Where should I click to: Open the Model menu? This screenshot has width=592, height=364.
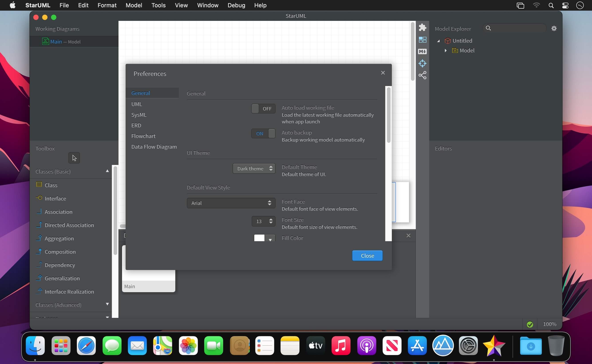coord(134,5)
